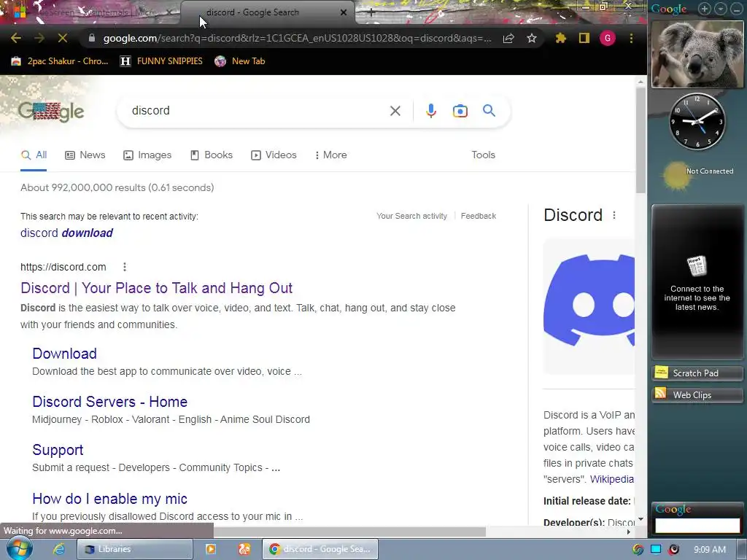Click the horizontal page scrollbar
Screen dimensions: 747x560
coord(349,532)
